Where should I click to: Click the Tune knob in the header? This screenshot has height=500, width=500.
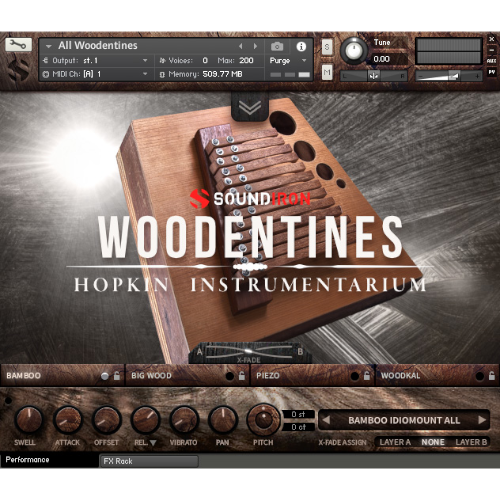[x=354, y=50]
